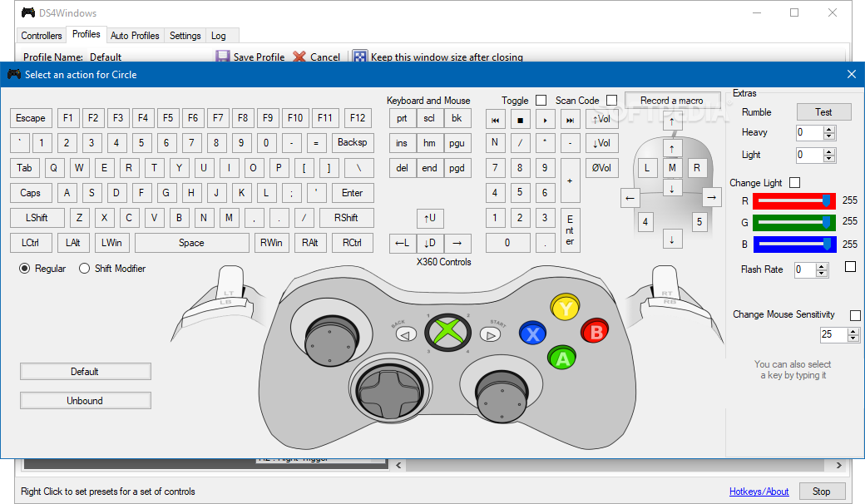
Task: Choose the mouse middle button M
Action: tap(672, 168)
